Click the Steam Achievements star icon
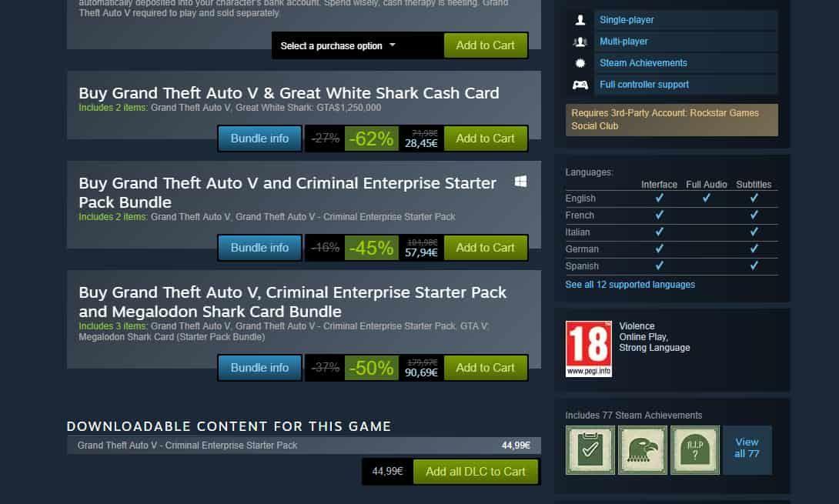This screenshot has height=504, width=839. 580,63
